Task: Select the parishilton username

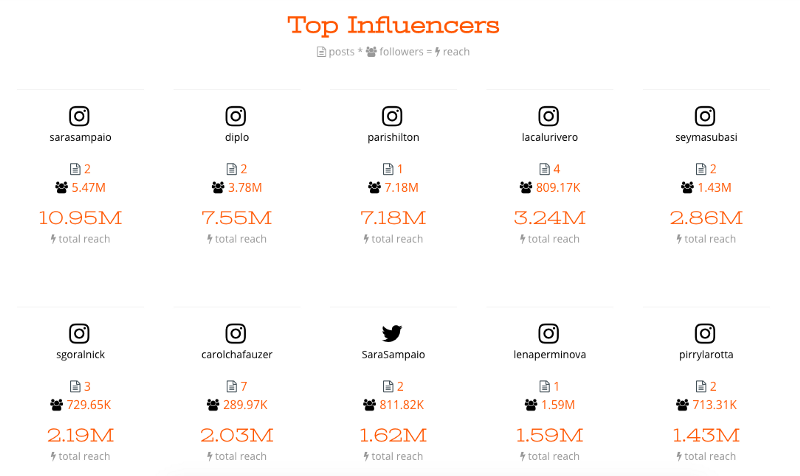Action: [393, 137]
